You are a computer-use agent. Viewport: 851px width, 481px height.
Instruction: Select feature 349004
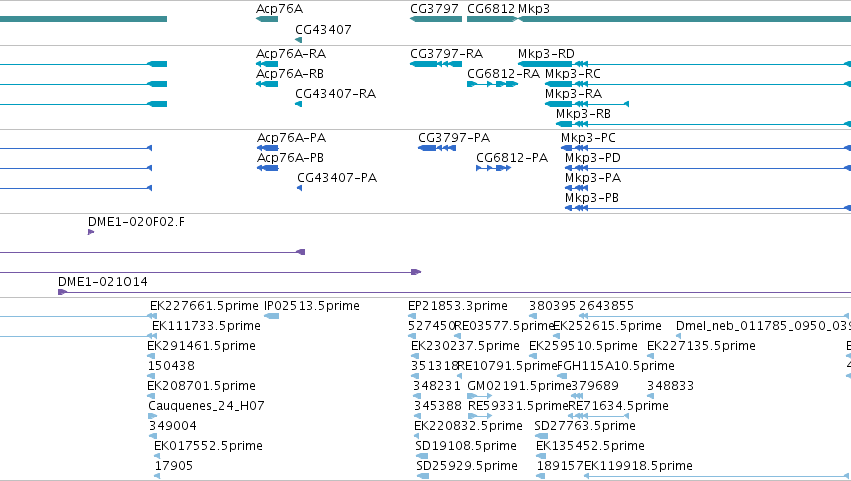pos(173,426)
